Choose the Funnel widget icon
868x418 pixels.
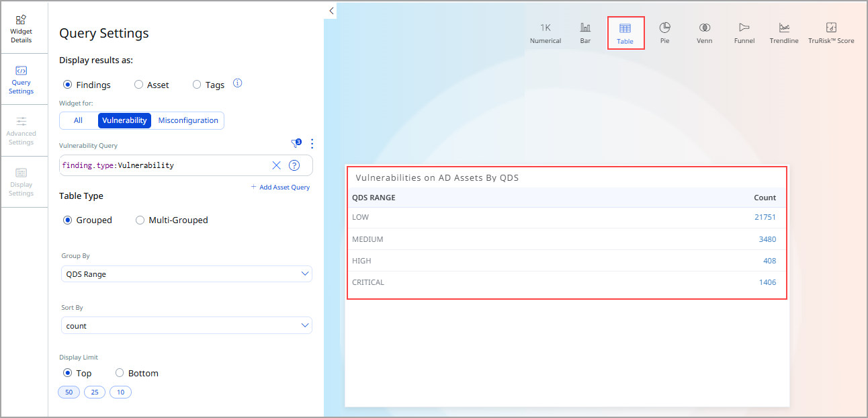744,28
